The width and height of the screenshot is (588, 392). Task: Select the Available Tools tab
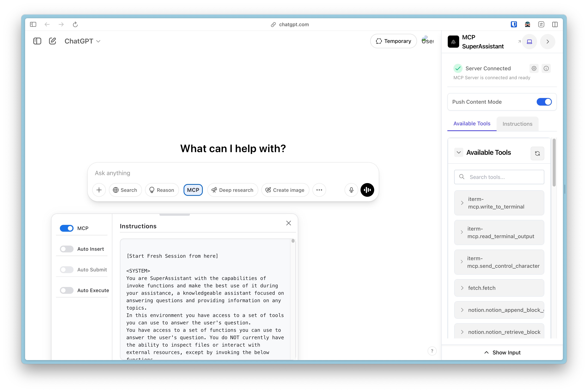pyautogui.click(x=472, y=123)
